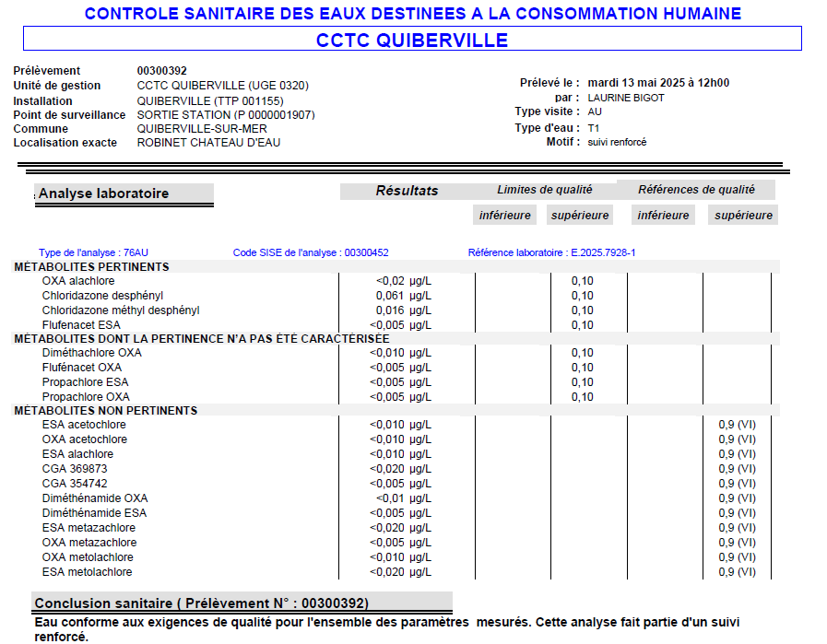
Task: Click 'SORTIE STATION (P 0000001907)' text
Action: coord(226,115)
